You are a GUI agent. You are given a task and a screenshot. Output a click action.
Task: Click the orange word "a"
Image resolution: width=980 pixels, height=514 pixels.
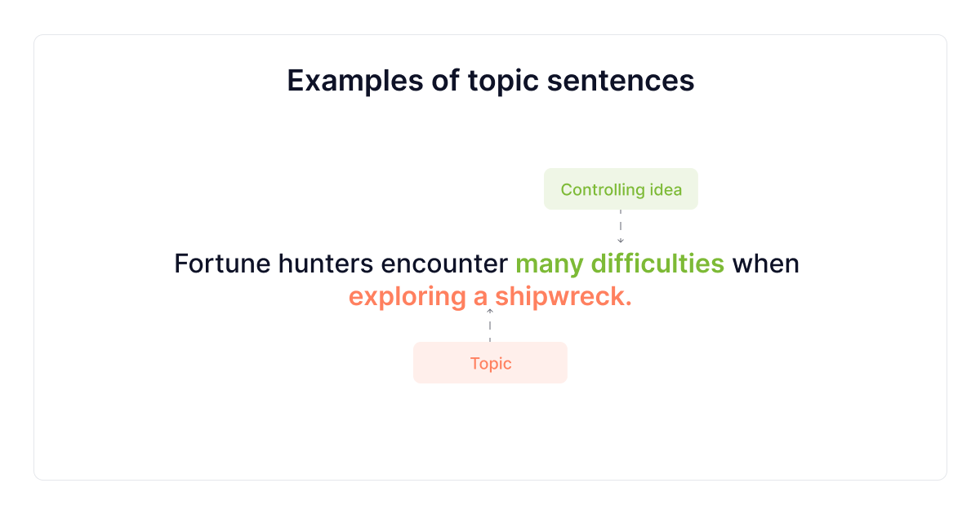click(480, 297)
